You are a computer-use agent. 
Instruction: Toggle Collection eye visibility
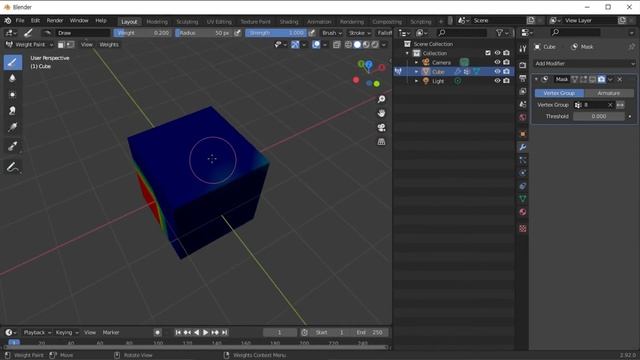pos(497,53)
